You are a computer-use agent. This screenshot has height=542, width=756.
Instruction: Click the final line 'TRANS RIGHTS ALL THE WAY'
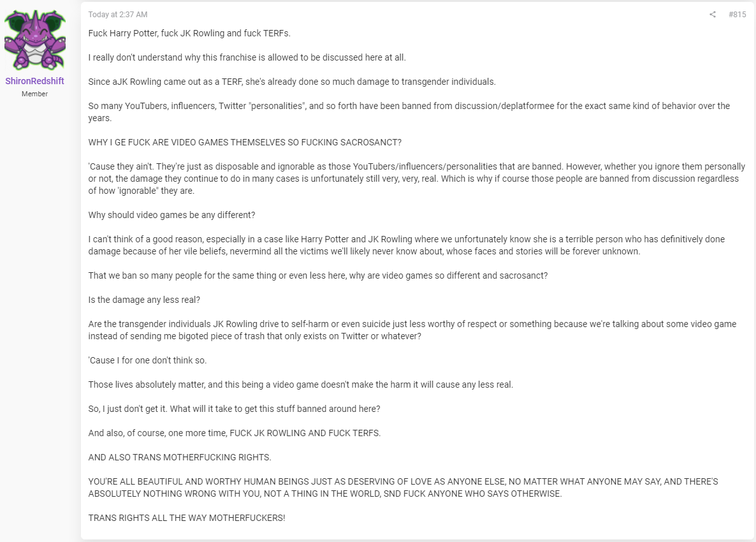pyautogui.click(x=187, y=518)
